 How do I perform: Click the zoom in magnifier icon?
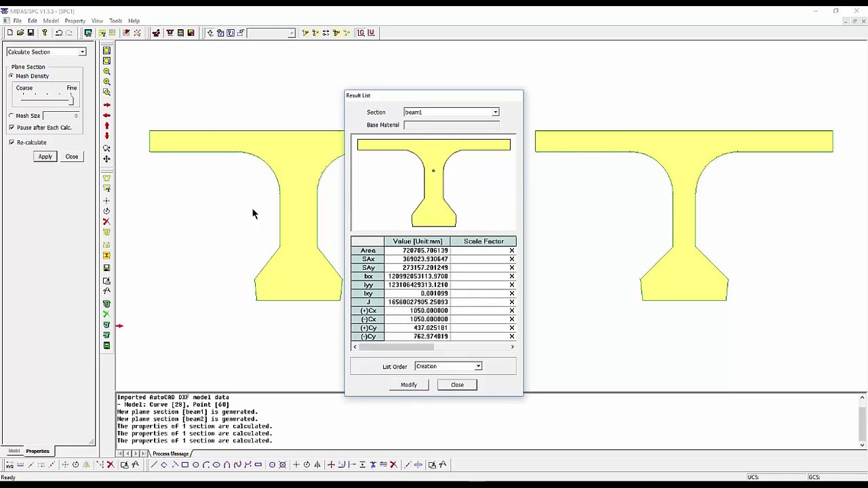click(x=106, y=81)
